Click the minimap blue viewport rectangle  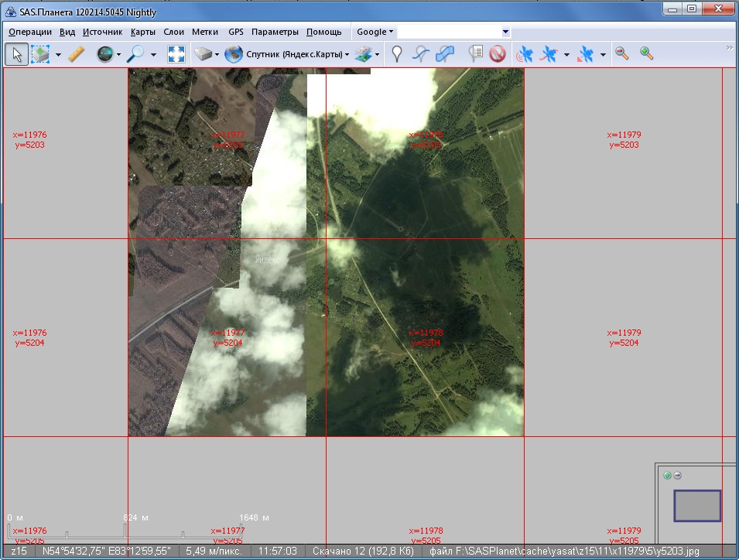click(x=696, y=506)
